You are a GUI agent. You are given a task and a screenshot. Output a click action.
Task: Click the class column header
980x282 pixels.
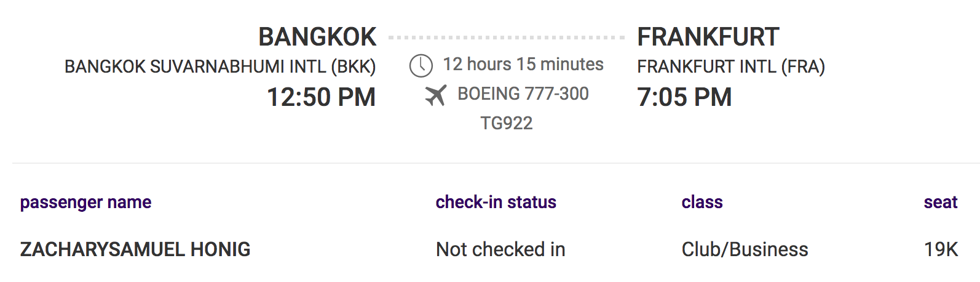(x=702, y=202)
